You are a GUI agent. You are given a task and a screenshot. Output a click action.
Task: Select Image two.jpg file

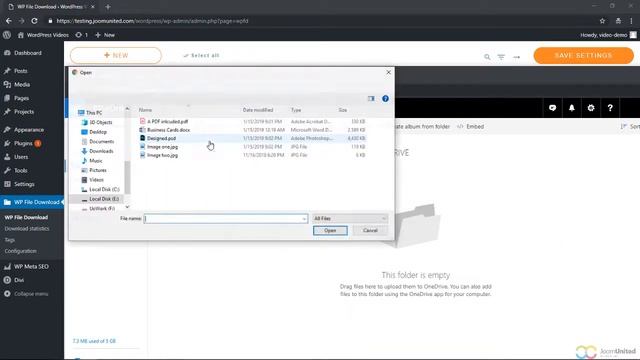tap(162, 155)
